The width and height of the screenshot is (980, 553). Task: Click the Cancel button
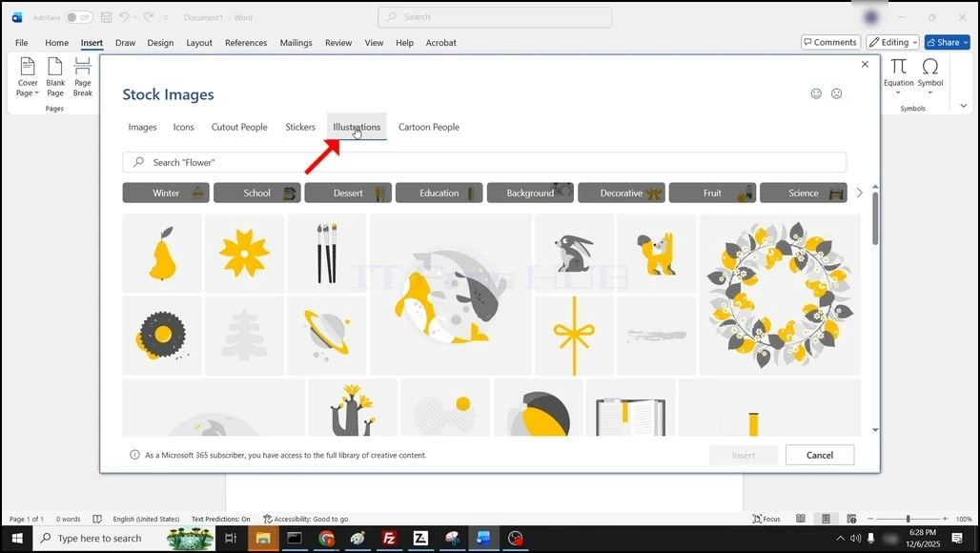(820, 455)
